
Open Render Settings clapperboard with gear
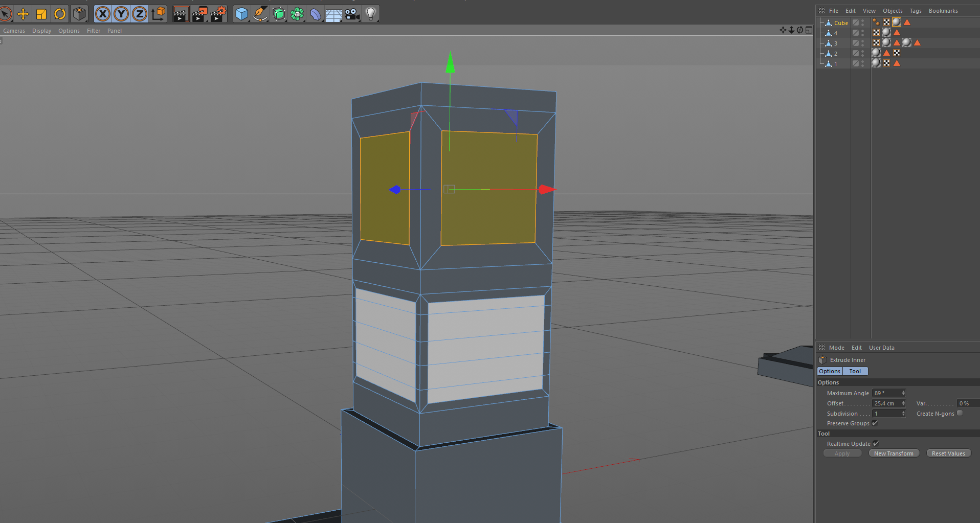218,14
